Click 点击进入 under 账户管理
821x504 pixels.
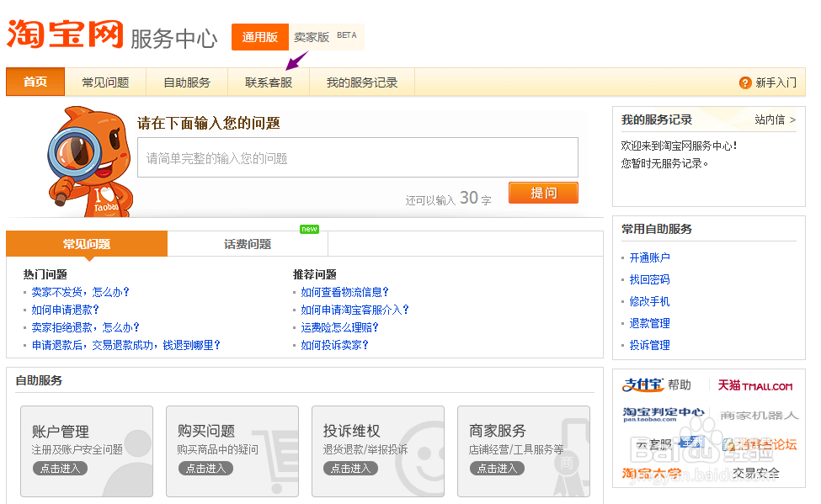click(60, 469)
